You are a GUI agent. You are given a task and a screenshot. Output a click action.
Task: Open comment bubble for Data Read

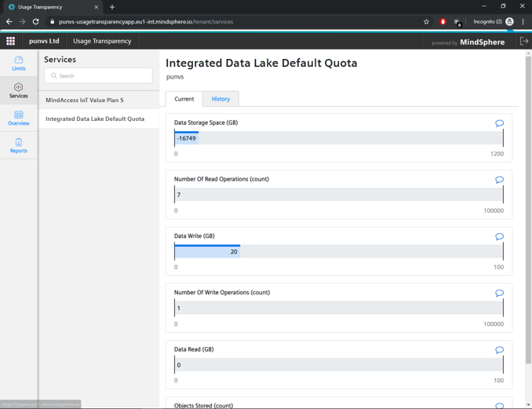pos(499,349)
